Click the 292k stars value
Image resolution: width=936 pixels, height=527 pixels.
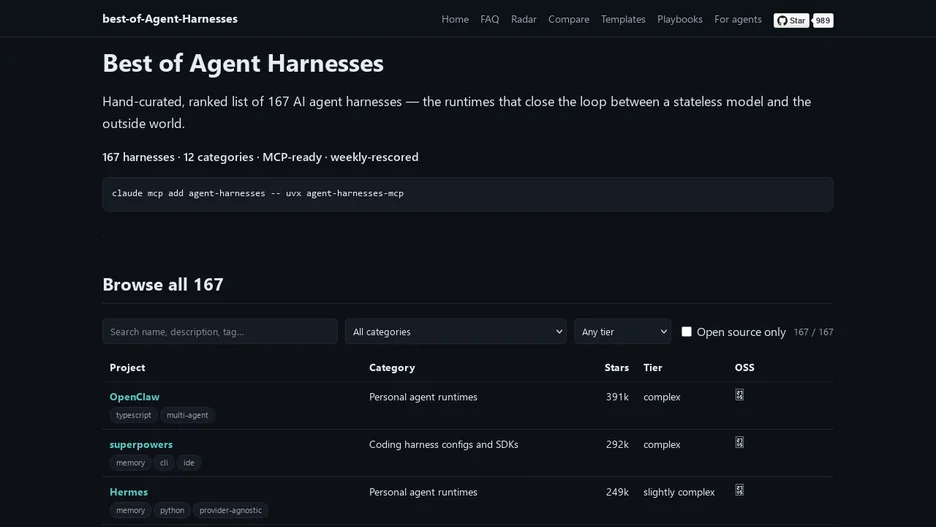point(617,445)
